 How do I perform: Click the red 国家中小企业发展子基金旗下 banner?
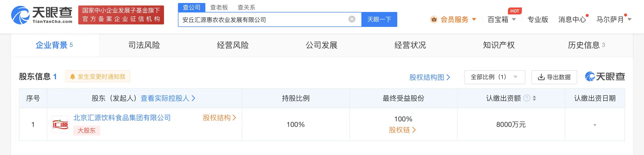point(121,15)
